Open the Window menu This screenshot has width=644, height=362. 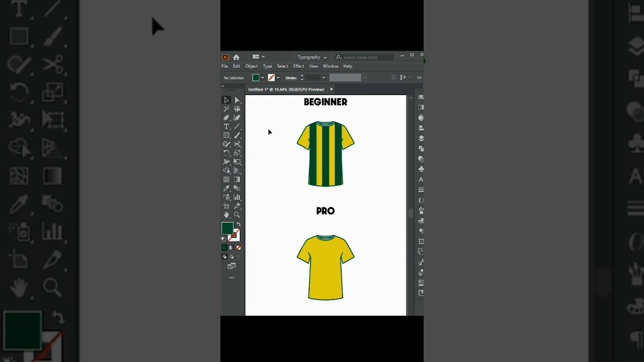[x=331, y=66]
